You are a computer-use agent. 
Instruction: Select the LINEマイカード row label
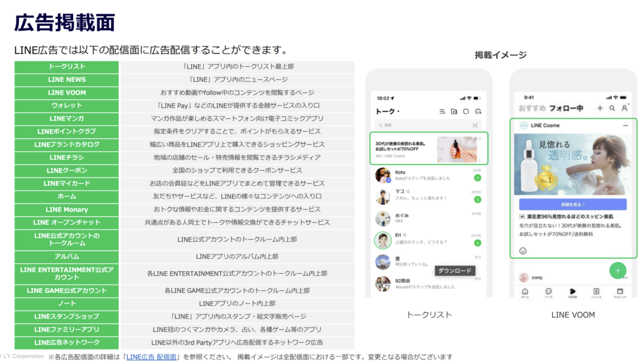(x=67, y=183)
